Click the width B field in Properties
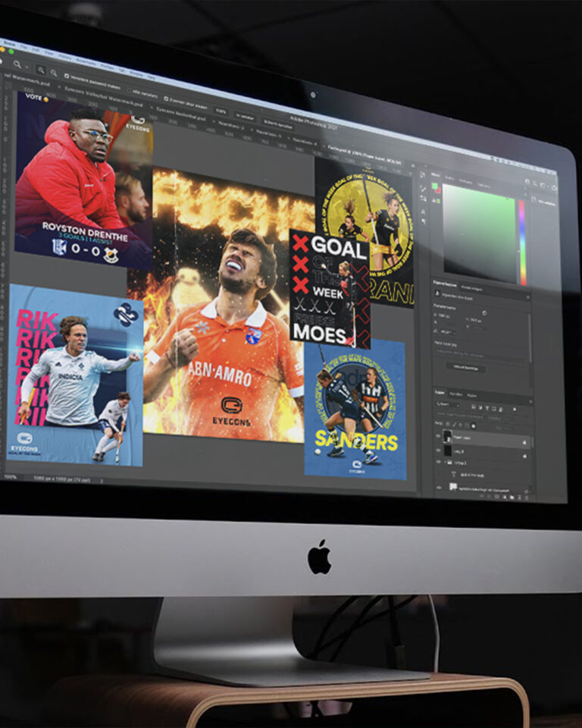The width and height of the screenshot is (582, 728). click(444, 315)
